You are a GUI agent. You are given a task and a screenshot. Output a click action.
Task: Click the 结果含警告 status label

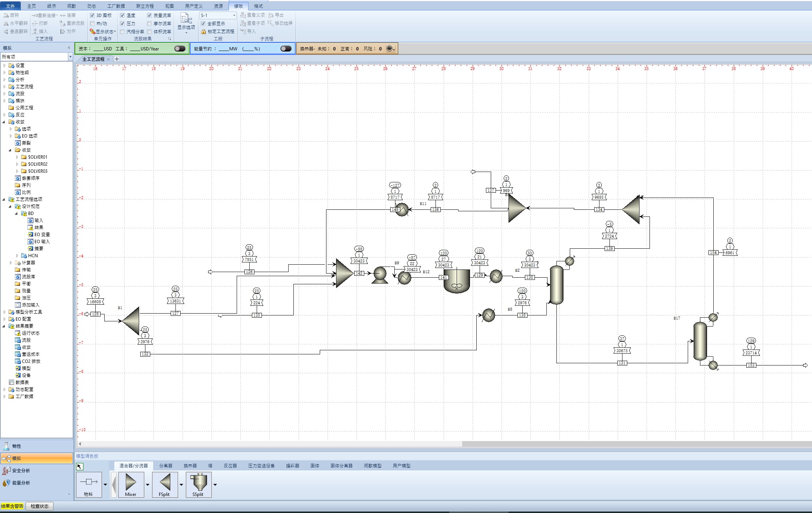(12, 506)
